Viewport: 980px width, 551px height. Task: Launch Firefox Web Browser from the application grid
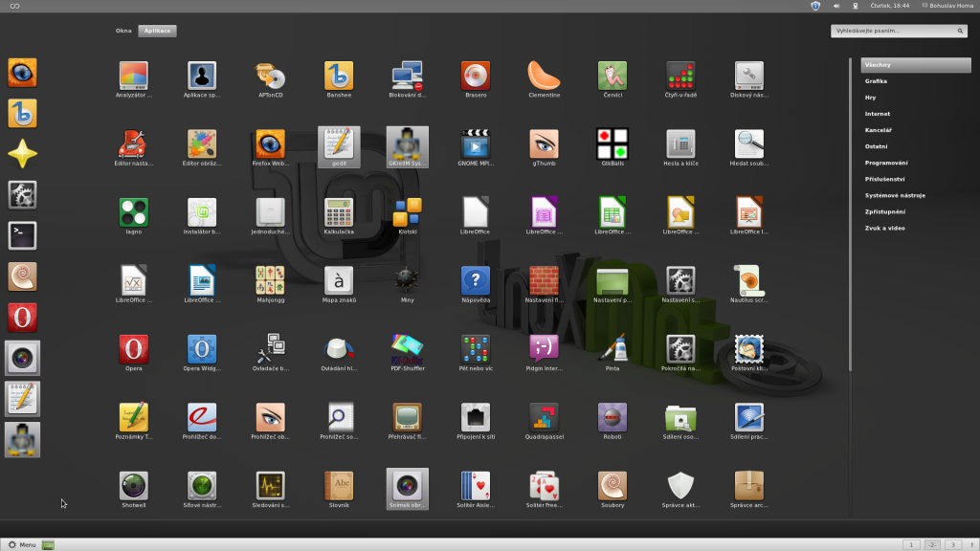click(271, 147)
